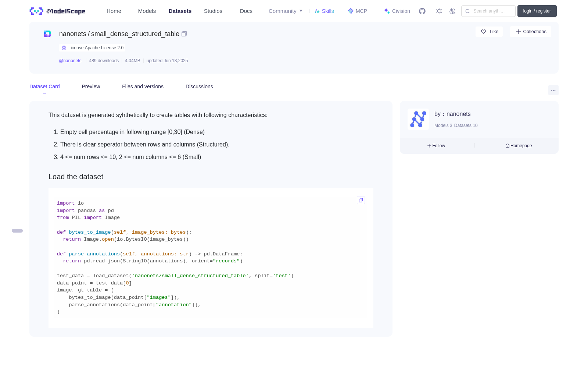The height and width of the screenshot is (368, 588).
Task: Click the '4.04MB' size text
Action: [133, 61]
